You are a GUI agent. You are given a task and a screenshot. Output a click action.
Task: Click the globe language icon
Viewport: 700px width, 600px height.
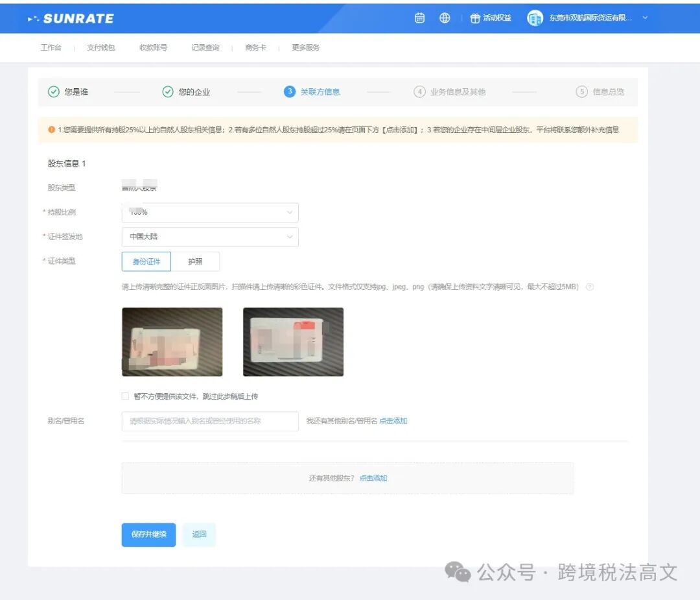[445, 18]
